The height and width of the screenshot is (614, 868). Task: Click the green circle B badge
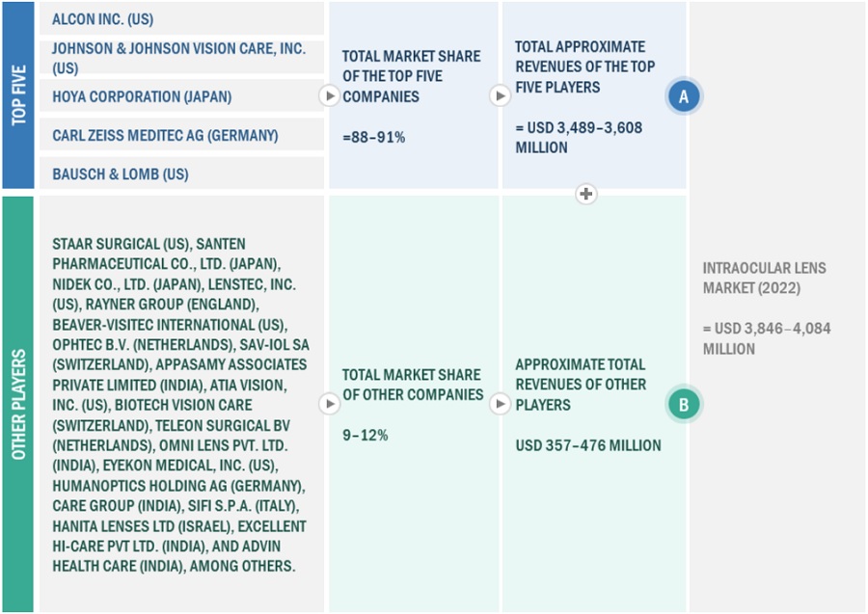point(683,405)
